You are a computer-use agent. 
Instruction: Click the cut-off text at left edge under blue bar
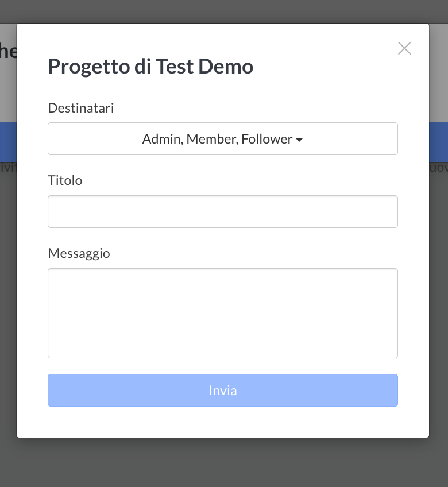coord(8,168)
